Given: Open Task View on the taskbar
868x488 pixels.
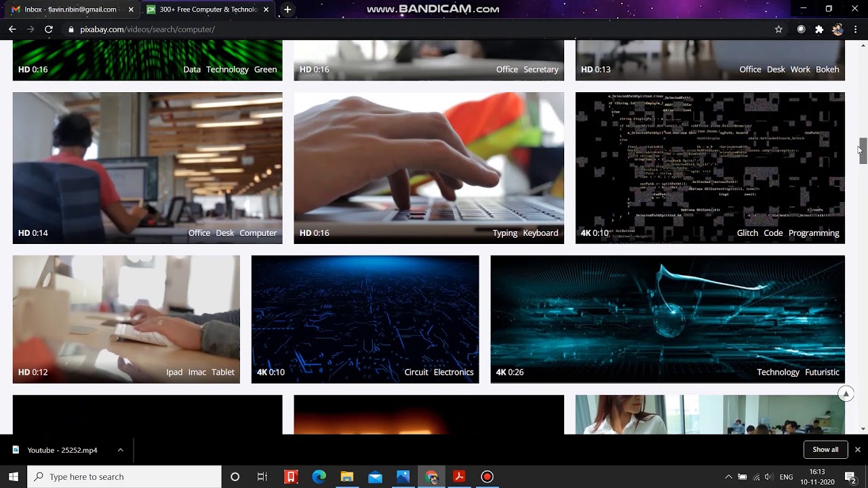Looking at the screenshot, I should coord(262,476).
